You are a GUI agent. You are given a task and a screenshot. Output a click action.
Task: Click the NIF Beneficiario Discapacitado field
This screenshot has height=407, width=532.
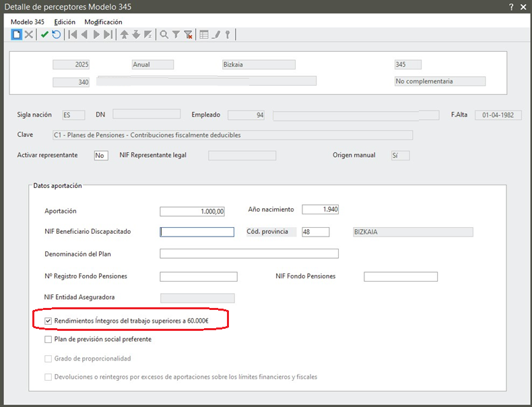[x=197, y=232]
